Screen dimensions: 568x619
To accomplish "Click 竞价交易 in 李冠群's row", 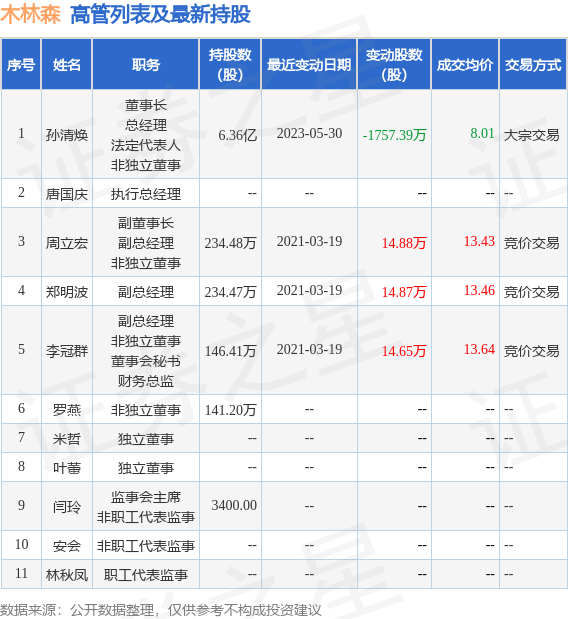I will tap(531, 351).
